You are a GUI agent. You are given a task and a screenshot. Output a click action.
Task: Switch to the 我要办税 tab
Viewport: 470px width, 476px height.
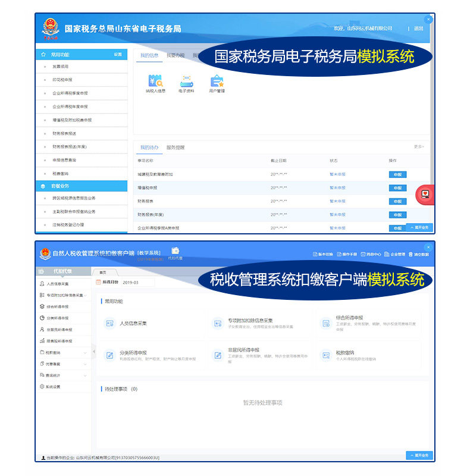click(x=176, y=55)
